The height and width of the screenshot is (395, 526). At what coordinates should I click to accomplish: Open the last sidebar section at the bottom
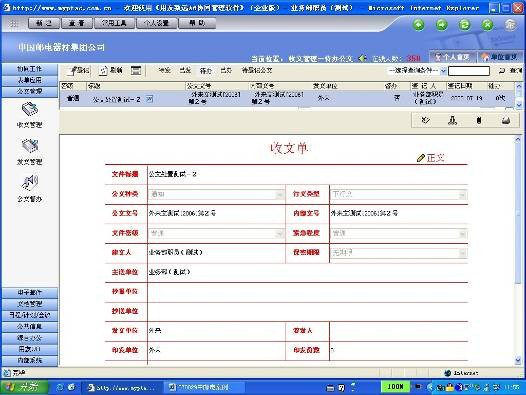(30, 360)
